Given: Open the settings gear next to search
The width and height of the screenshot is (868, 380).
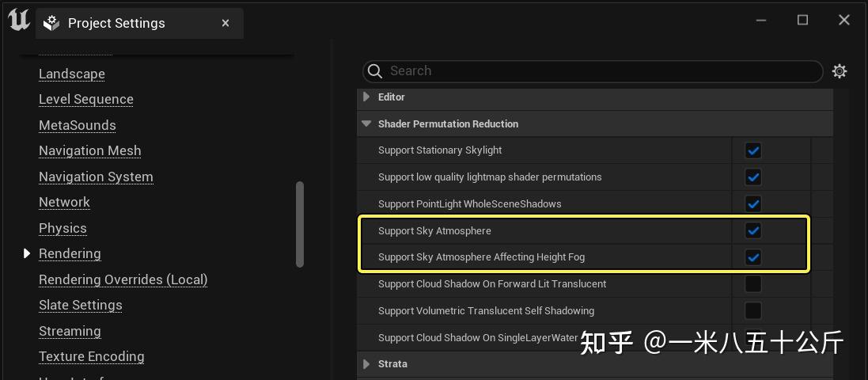Looking at the screenshot, I should point(840,71).
